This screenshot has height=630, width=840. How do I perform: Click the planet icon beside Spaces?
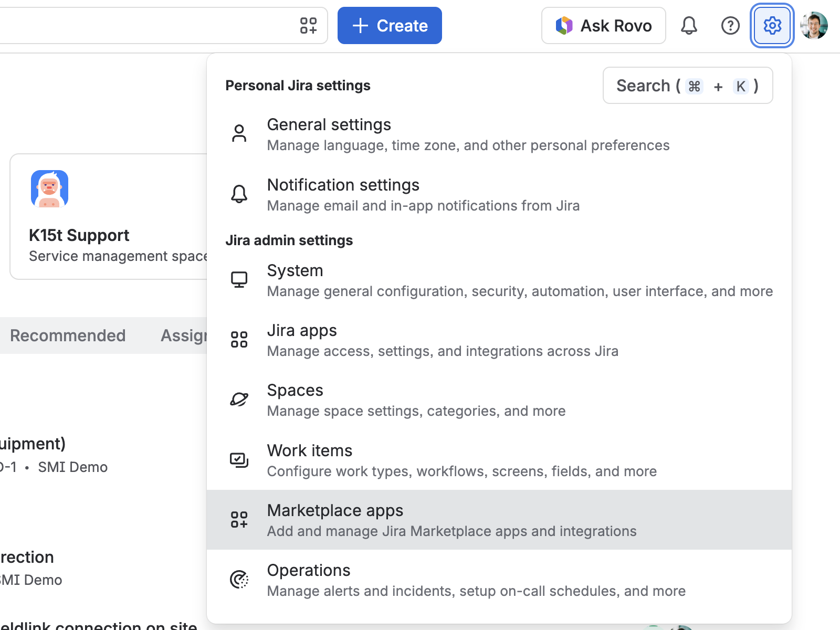(239, 400)
